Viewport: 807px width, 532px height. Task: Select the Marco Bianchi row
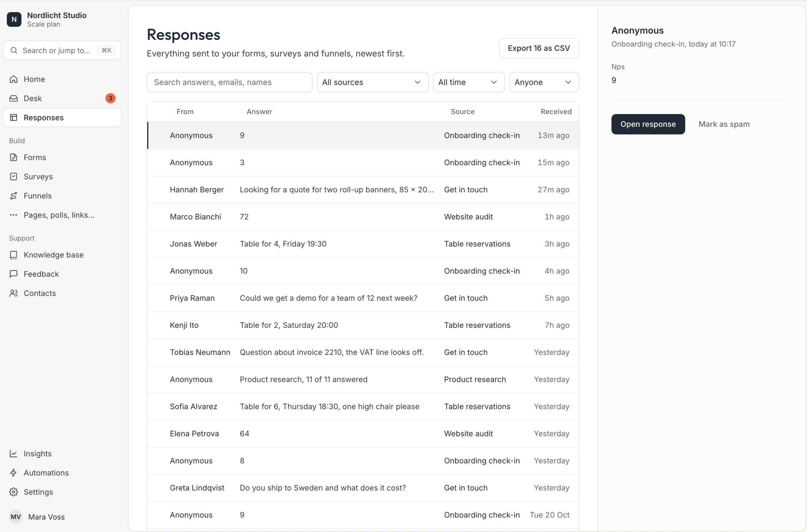click(x=363, y=217)
